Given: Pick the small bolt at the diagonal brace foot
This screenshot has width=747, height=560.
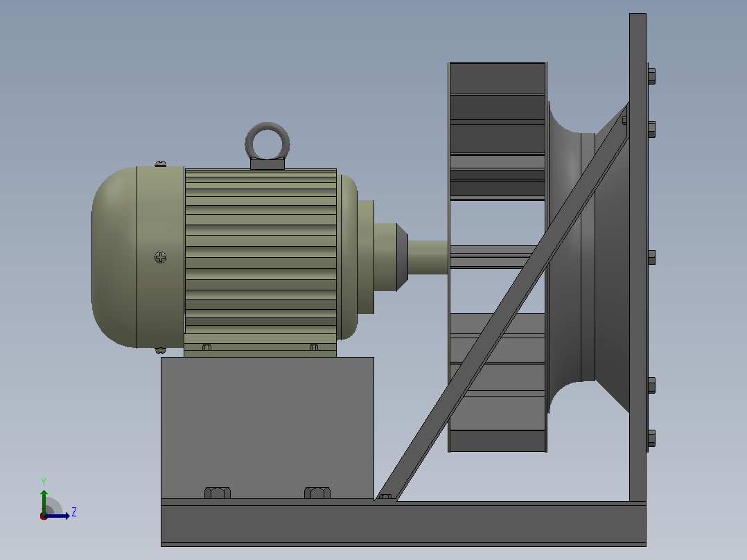Looking at the screenshot, I should [x=385, y=497].
